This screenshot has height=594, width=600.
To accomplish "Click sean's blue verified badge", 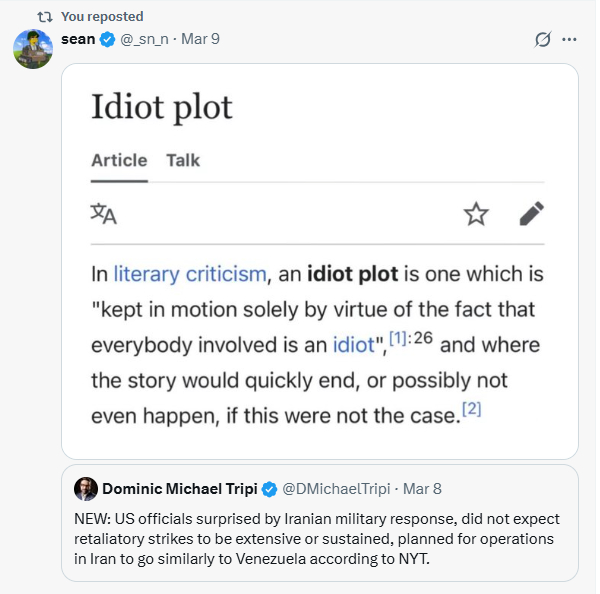I will [107, 40].
